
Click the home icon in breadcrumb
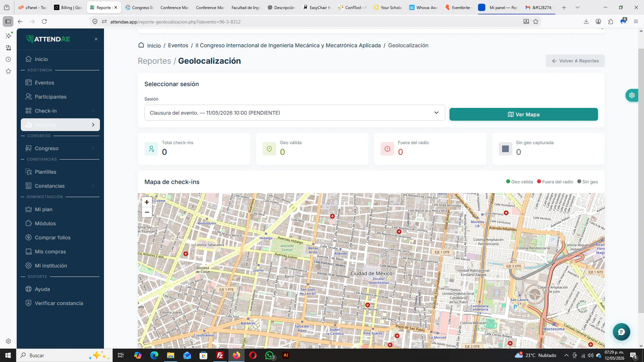[x=141, y=45]
